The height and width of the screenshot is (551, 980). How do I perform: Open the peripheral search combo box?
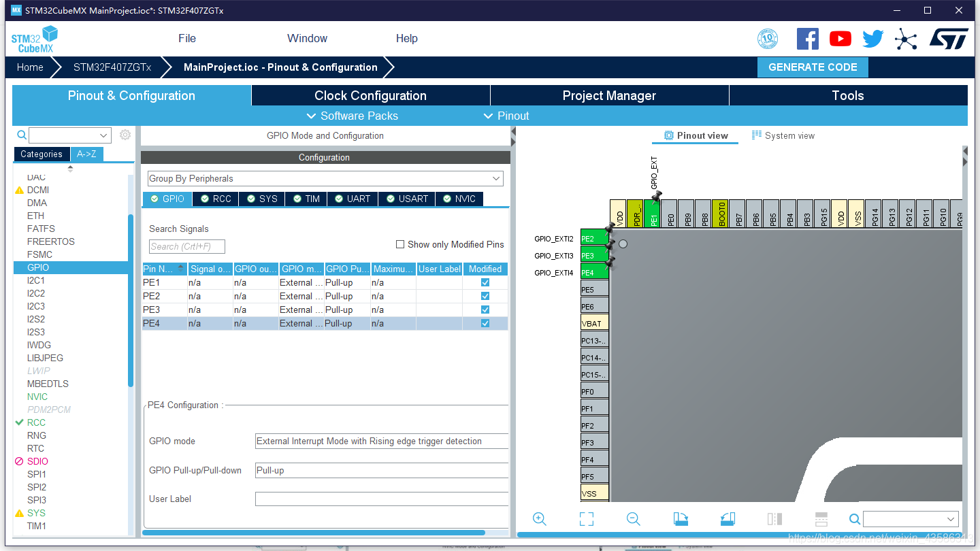(69, 135)
